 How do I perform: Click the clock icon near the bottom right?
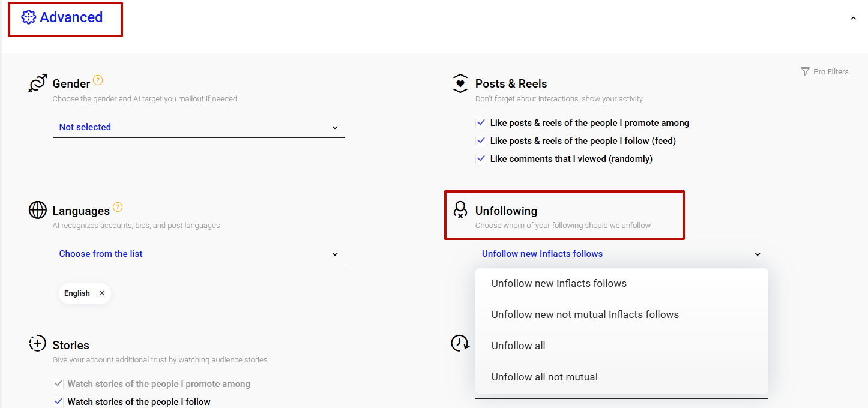coord(460,343)
